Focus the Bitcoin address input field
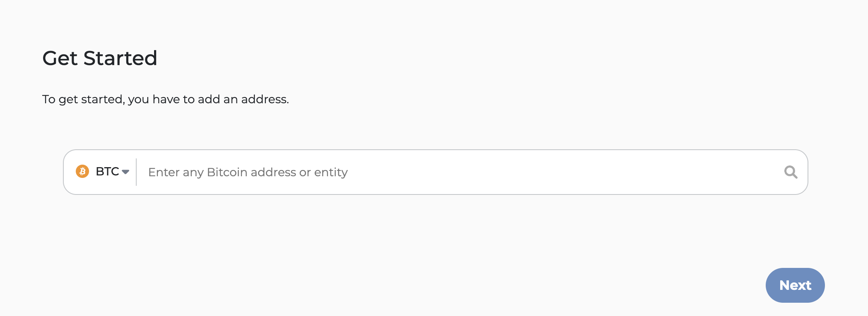The height and width of the screenshot is (316, 868). click(x=456, y=172)
